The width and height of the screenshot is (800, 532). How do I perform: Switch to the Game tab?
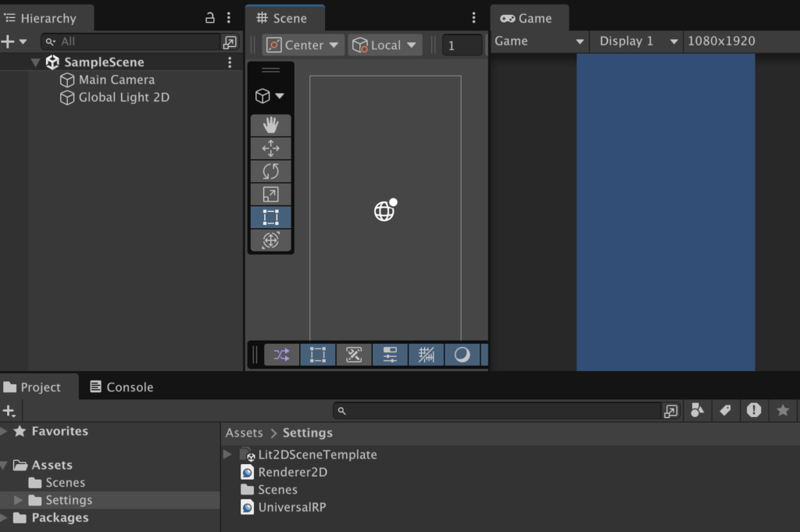click(526, 18)
